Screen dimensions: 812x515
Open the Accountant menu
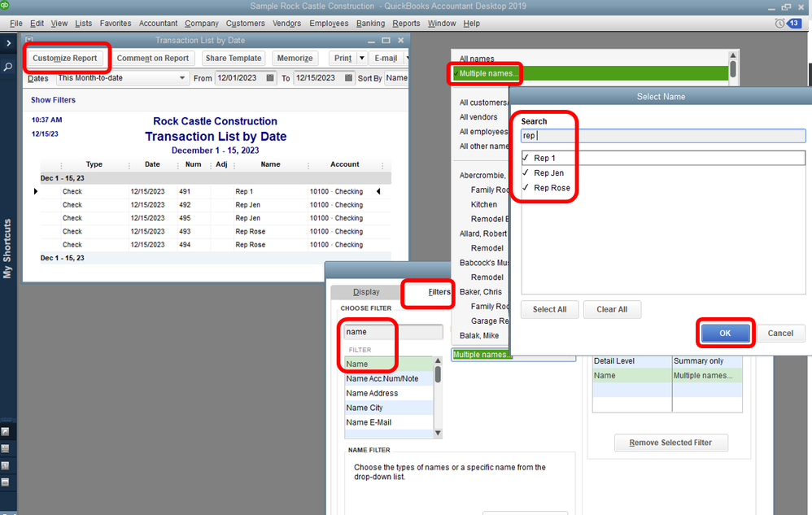[x=158, y=24]
